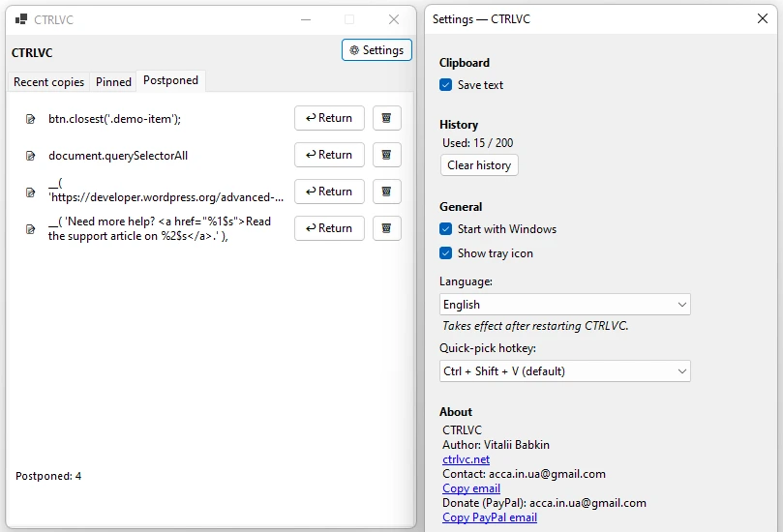This screenshot has height=532, width=783.
Task: Click the Copy email link
Action: coord(471,488)
